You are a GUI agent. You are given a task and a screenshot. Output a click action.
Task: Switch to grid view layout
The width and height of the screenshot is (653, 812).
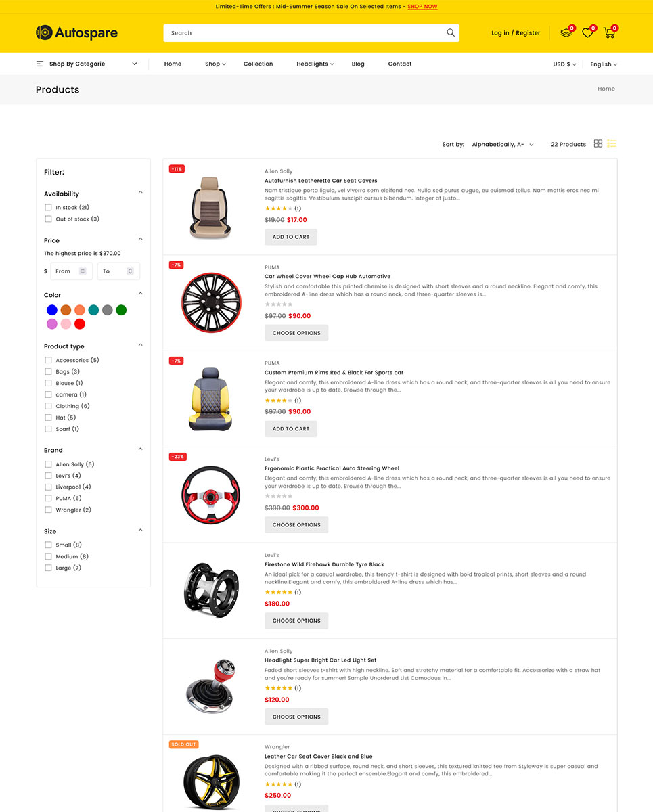click(x=598, y=143)
